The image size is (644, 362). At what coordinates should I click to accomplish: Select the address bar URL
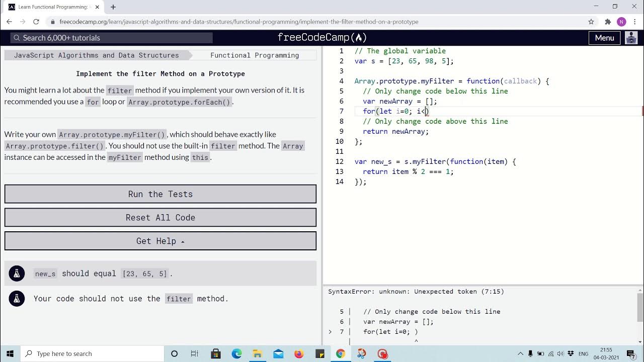239,22
